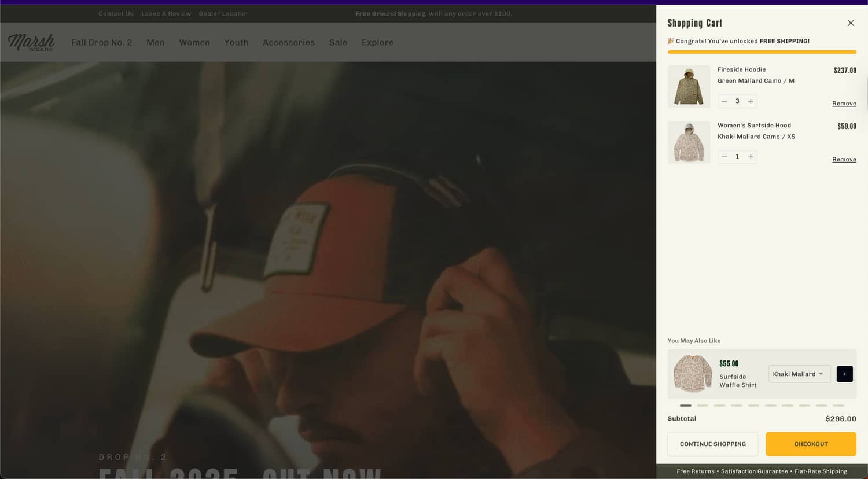This screenshot has height=479, width=868.
Task: Remove Women's Surfside Hood from cart
Action: click(x=844, y=159)
